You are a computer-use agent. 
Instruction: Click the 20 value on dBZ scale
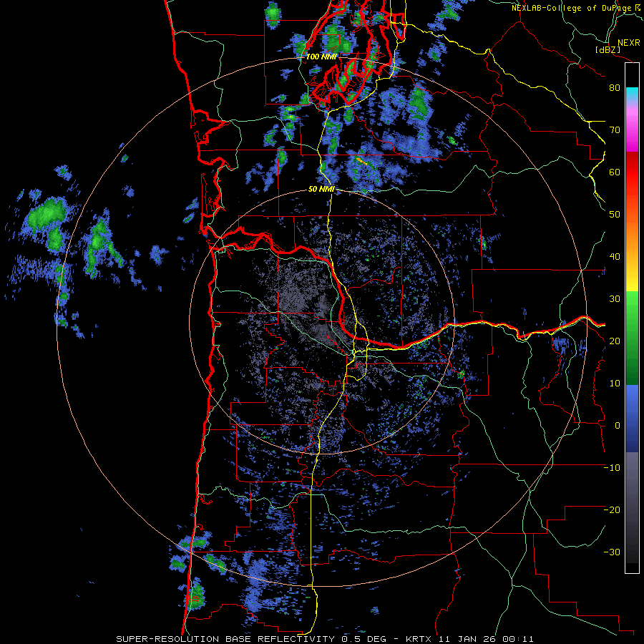pyautogui.click(x=615, y=341)
